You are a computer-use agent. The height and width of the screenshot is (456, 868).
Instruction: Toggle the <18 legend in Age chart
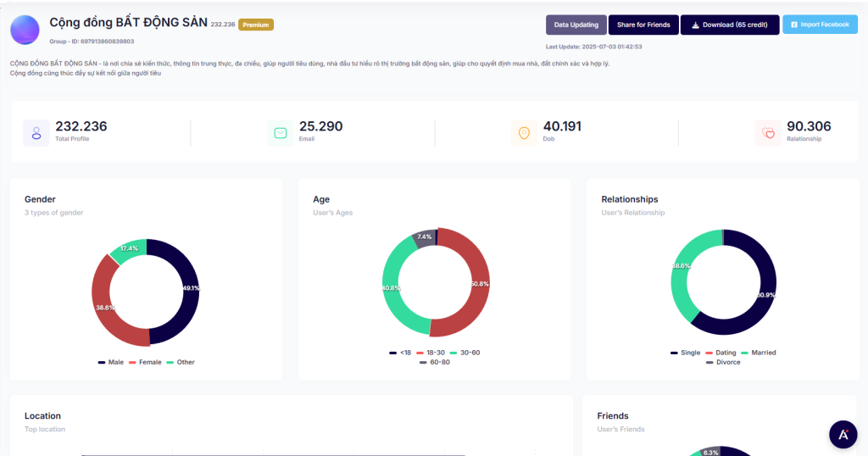(x=400, y=353)
